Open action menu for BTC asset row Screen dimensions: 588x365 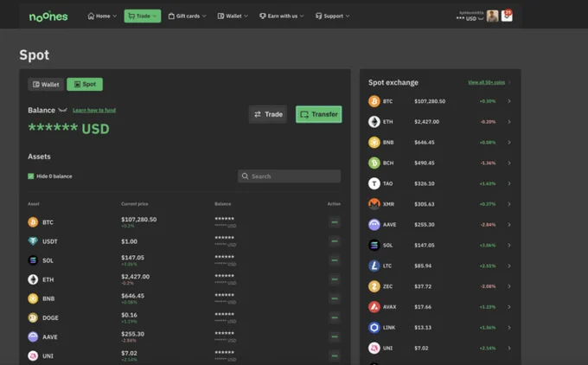tap(335, 222)
